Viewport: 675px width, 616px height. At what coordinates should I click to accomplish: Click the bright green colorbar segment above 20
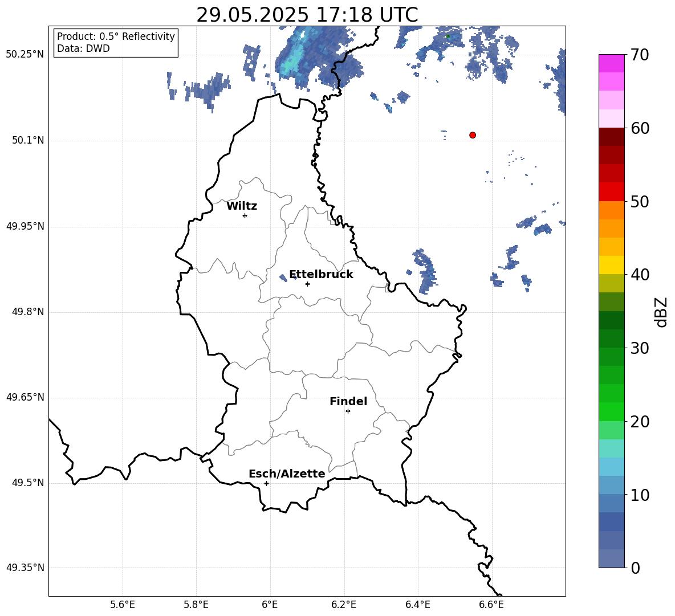tap(611, 411)
